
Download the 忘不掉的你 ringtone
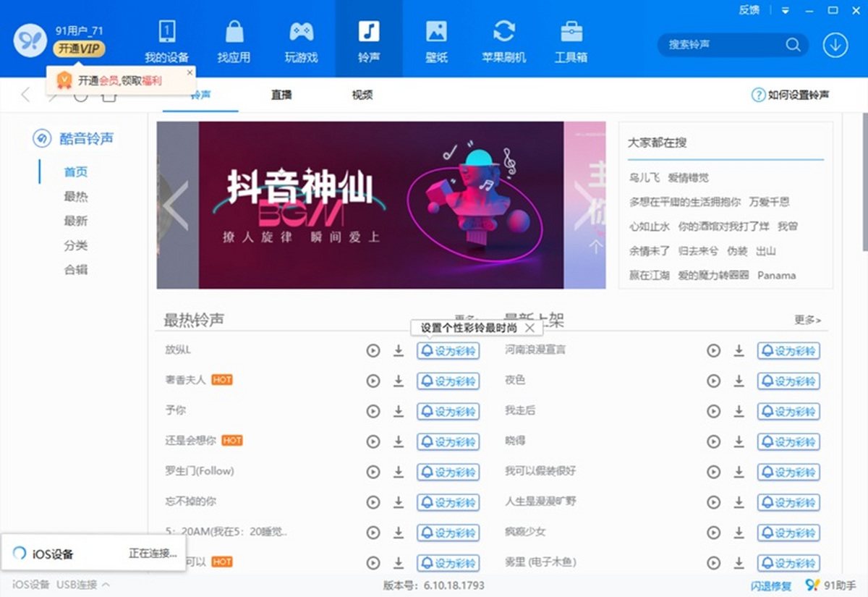click(x=399, y=503)
